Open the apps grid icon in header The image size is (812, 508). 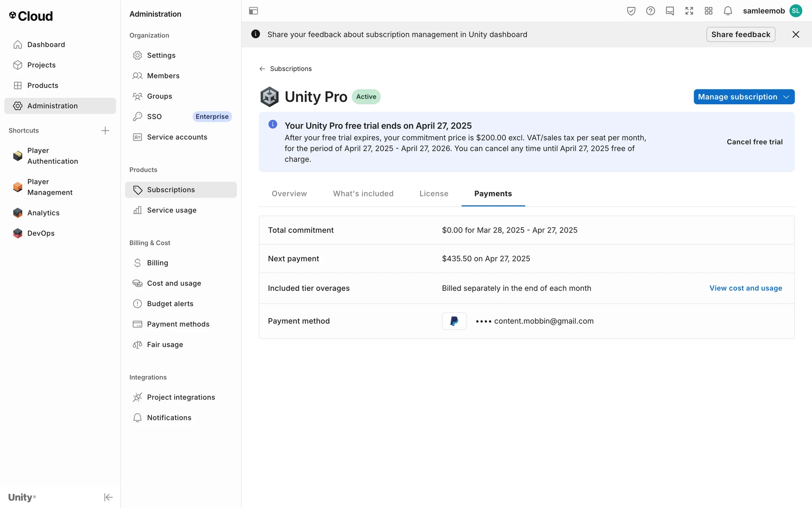pyautogui.click(x=708, y=11)
